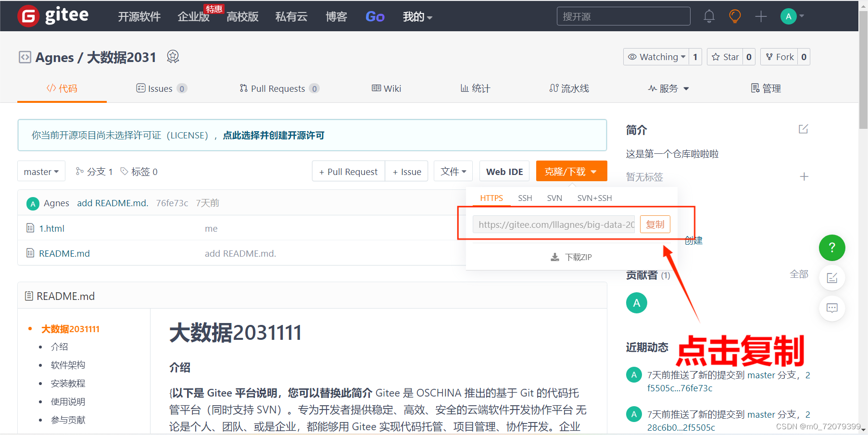Open the 管理 tab
The width and height of the screenshot is (868, 435).
point(766,88)
